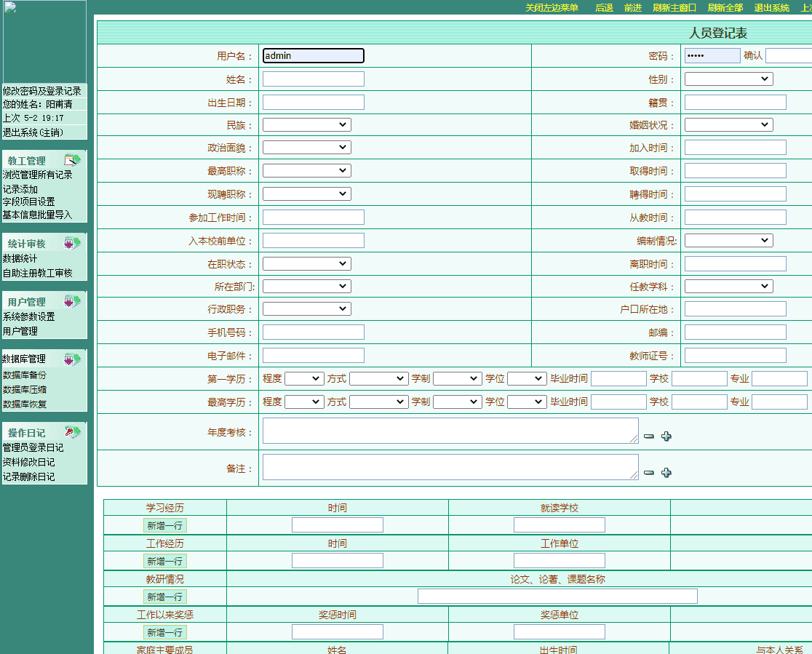Click the plus icon next to 备注
The image size is (812, 654).
point(666,473)
